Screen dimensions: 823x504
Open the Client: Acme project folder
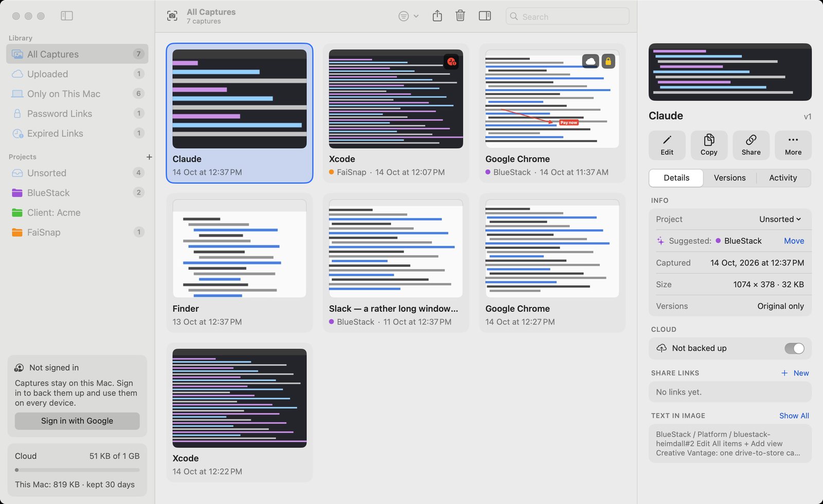(77, 212)
